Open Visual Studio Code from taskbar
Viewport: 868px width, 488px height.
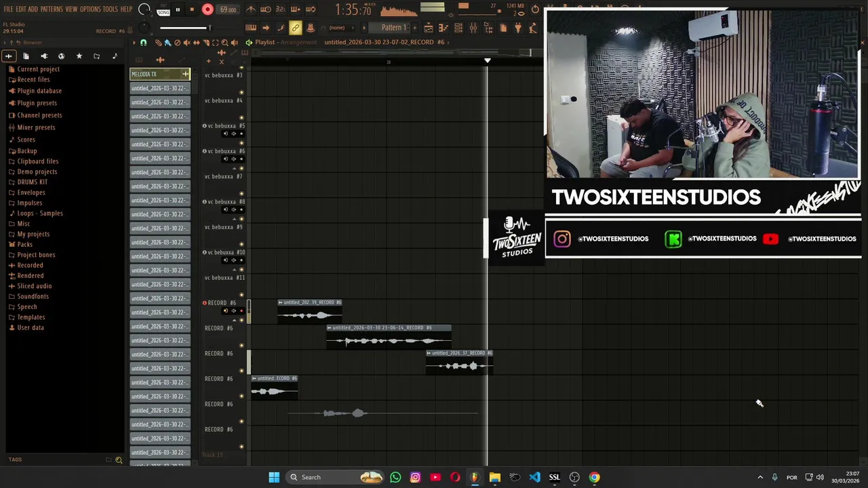click(x=534, y=477)
